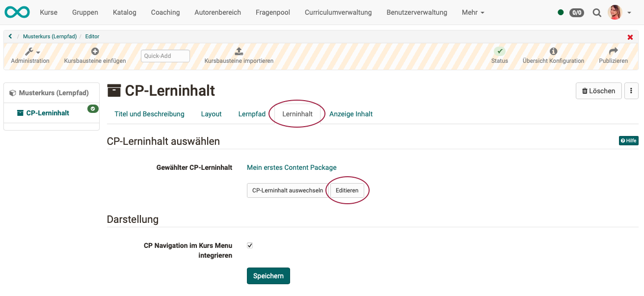
Task: Click CP-Lerninhalt auswechseln button
Action: 287,190
